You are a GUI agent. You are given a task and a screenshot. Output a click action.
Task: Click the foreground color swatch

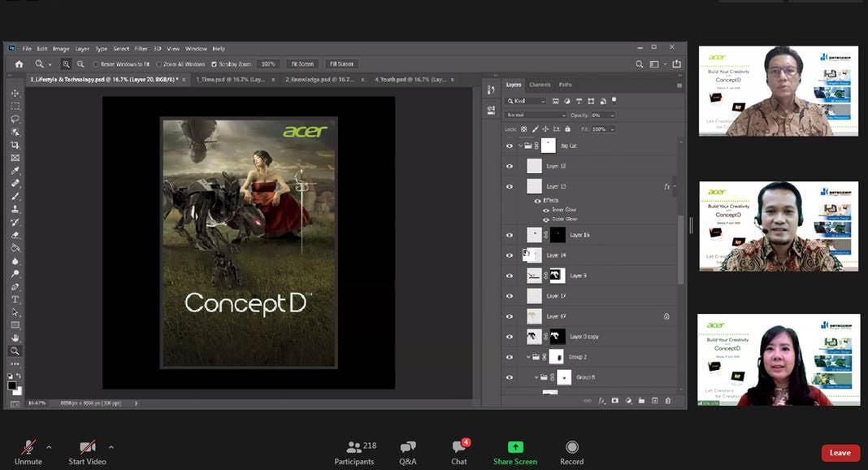pos(12,386)
